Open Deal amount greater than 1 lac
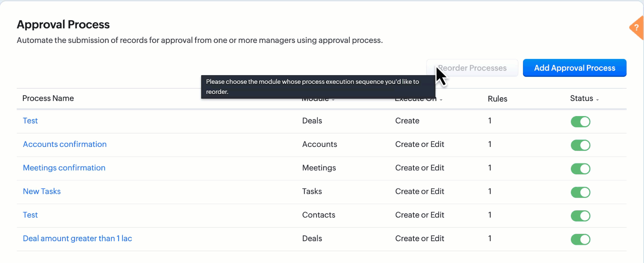 pos(77,239)
